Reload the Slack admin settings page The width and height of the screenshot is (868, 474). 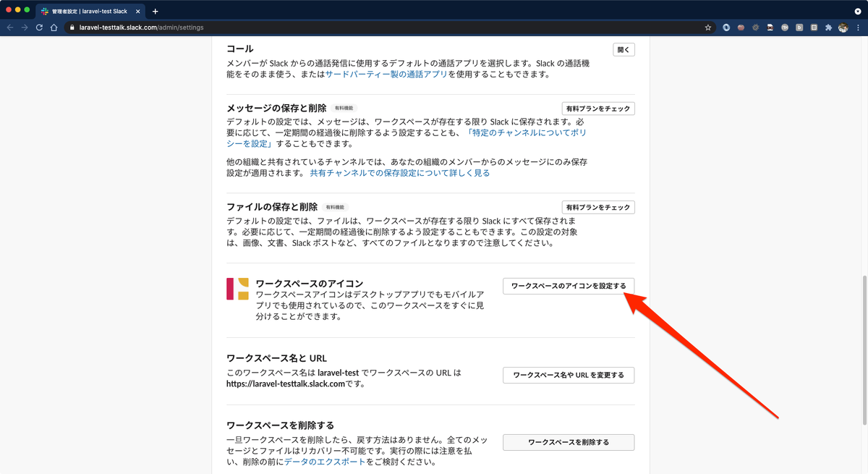pos(39,27)
